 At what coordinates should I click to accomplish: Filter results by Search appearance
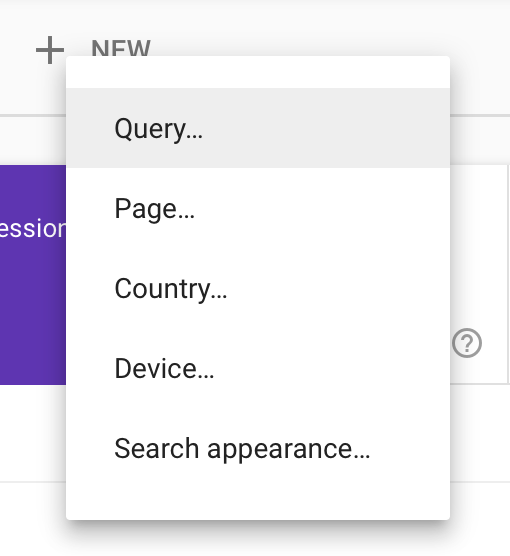tap(258, 449)
